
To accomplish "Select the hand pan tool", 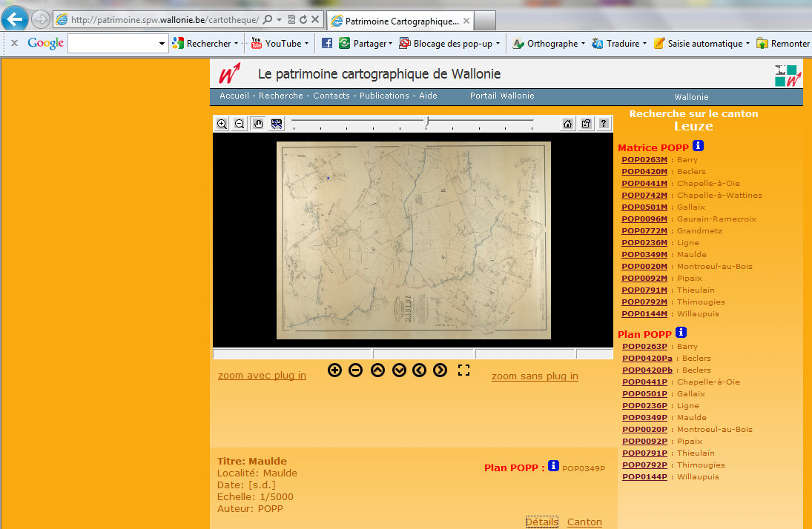I will tap(258, 124).
